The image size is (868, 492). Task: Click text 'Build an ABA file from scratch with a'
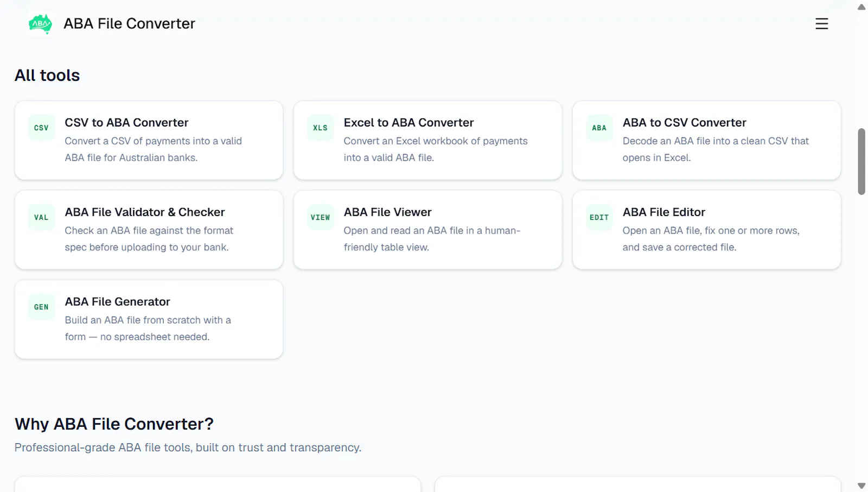(x=148, y=320)
